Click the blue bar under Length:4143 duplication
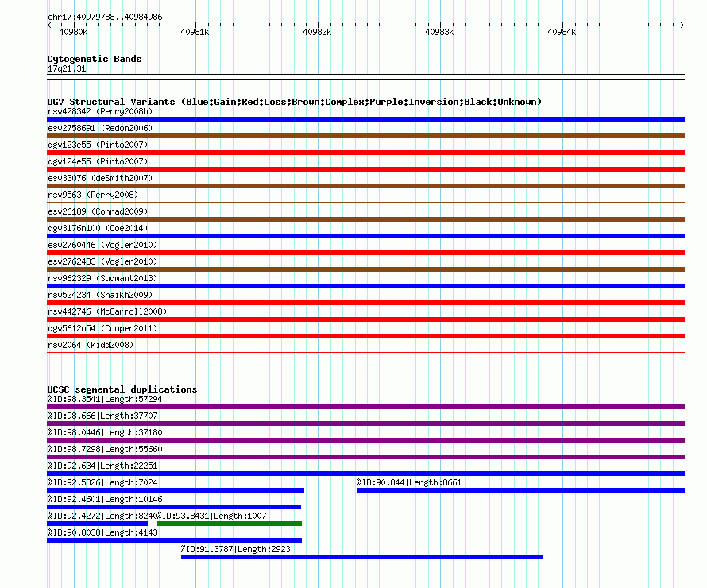Image resolution: width=707 pixels, height=588 pixels. tap(175, 540)
